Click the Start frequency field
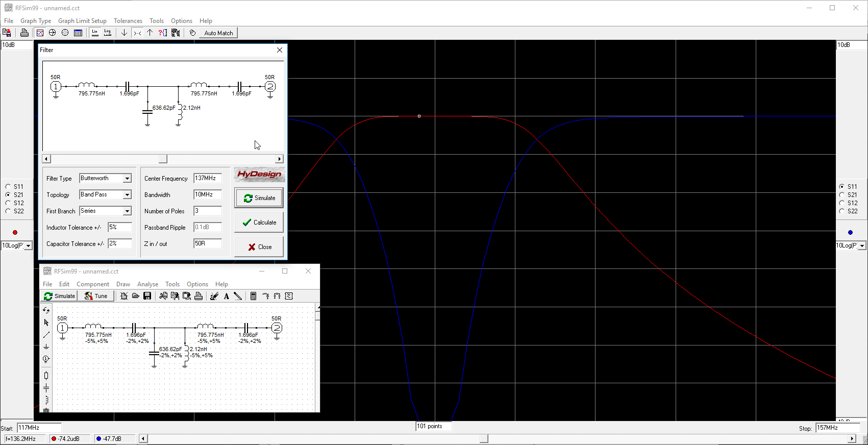The height and width of the screenshot is (445, 868). click(39, 428)
